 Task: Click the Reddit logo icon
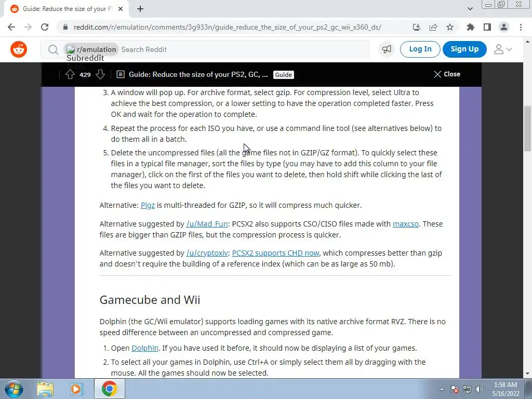click(x=19, y=49)
